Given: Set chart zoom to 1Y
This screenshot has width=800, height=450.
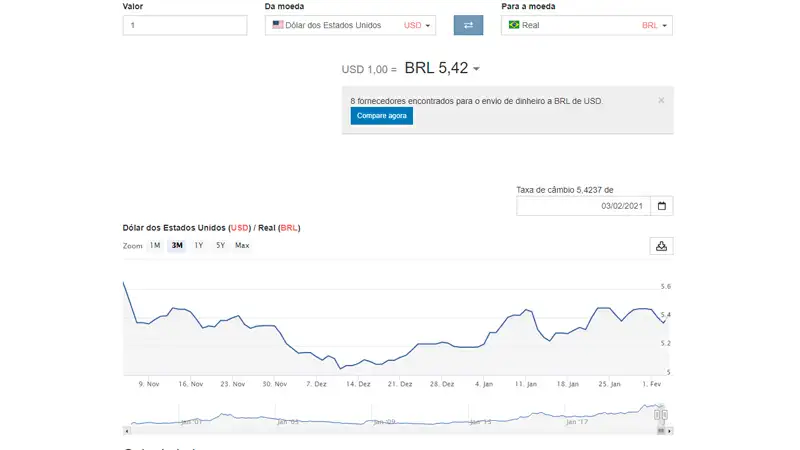Looking at the screenshot, I should [x=198, y=245].
